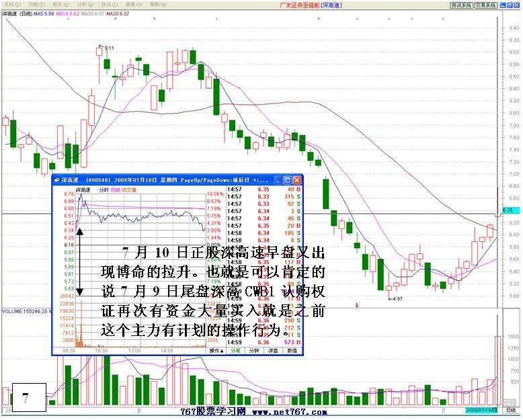Click the 资讯系统 button
This screenshot has width=523, height=420.
[x=460, y=4]
